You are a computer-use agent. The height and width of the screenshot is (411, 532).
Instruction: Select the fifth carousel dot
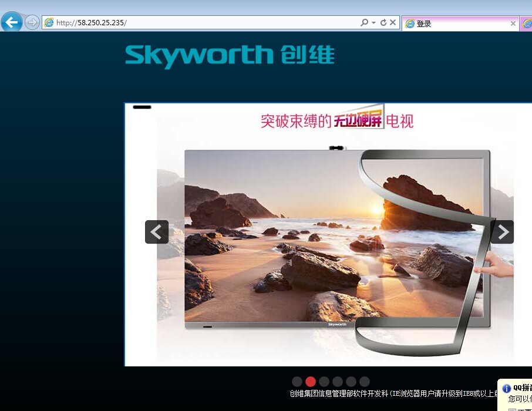351,382
